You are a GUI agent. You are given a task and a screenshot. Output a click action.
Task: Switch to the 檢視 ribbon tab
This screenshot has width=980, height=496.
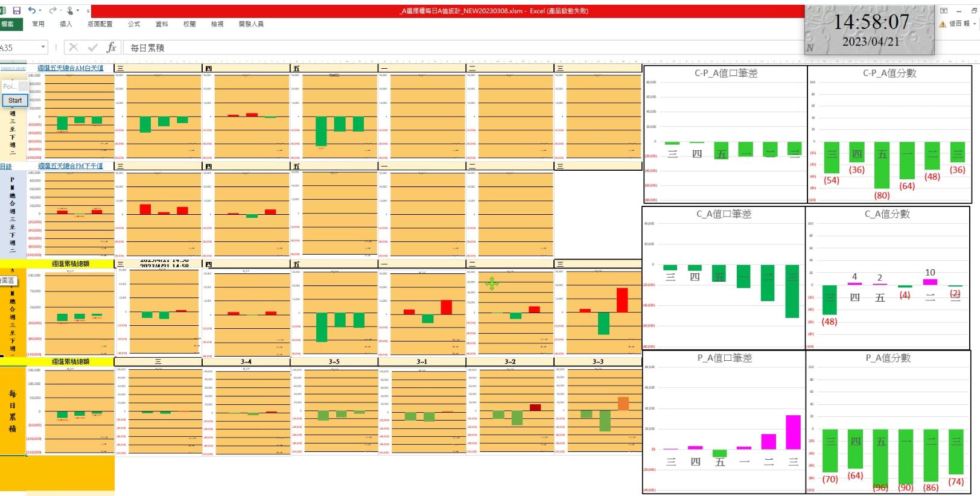tap(217, 24)
